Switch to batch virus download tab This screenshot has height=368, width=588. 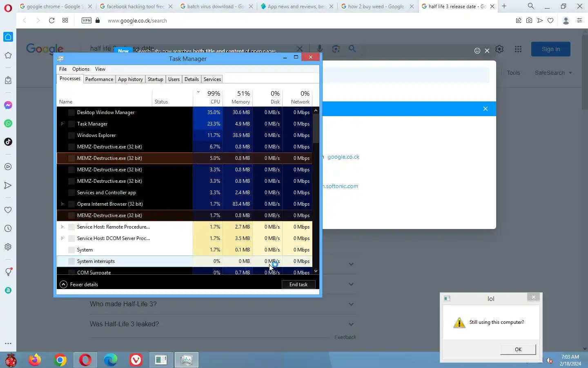click(x=216, y=6)
